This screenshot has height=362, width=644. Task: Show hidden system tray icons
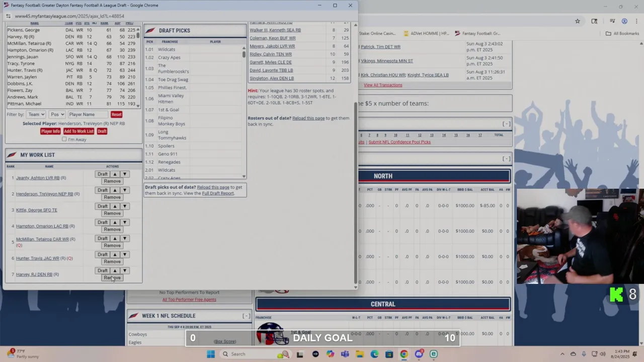(x=562, y=354)
